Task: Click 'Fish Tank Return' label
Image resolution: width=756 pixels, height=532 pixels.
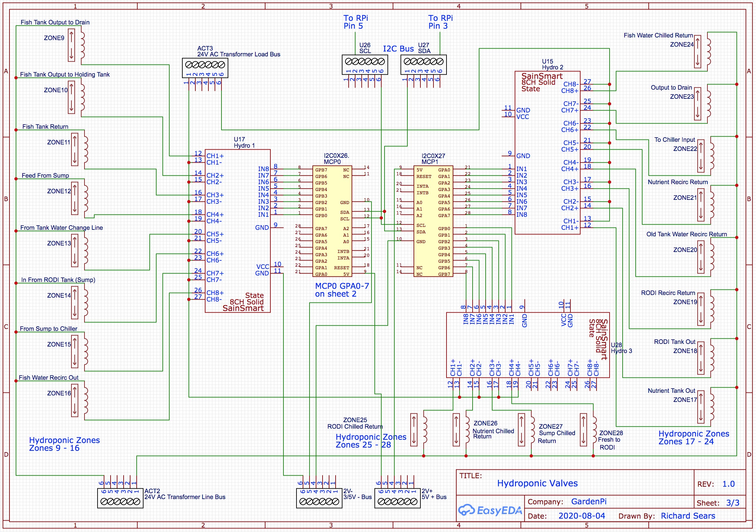Action: 45,127
